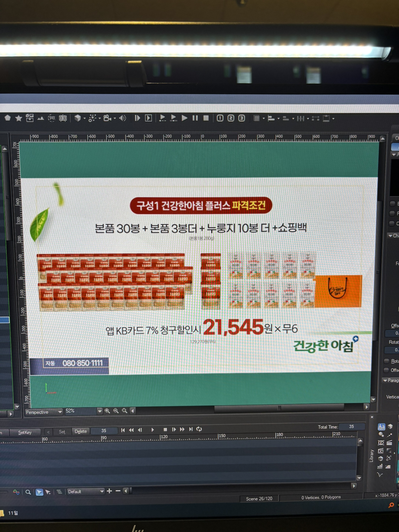
Task: Select the cube item in Library panel
Action: pos(390,426)
